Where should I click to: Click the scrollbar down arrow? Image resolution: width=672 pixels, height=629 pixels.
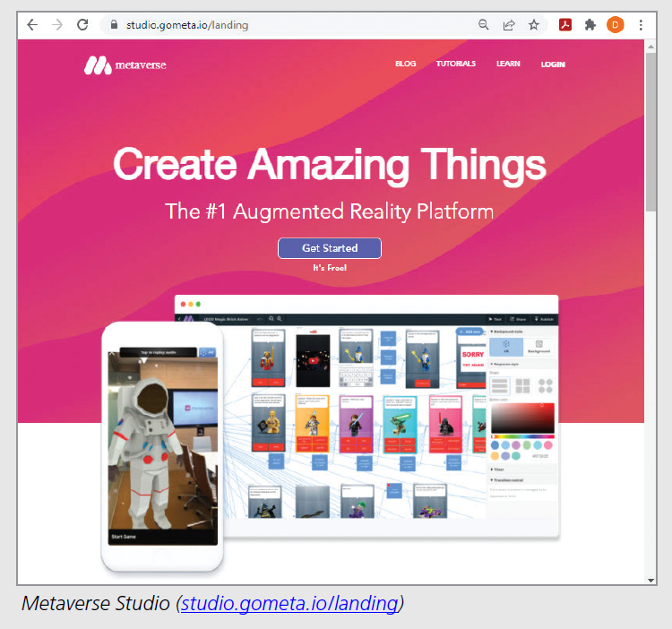pyautogui.click(x=651, y=580)
